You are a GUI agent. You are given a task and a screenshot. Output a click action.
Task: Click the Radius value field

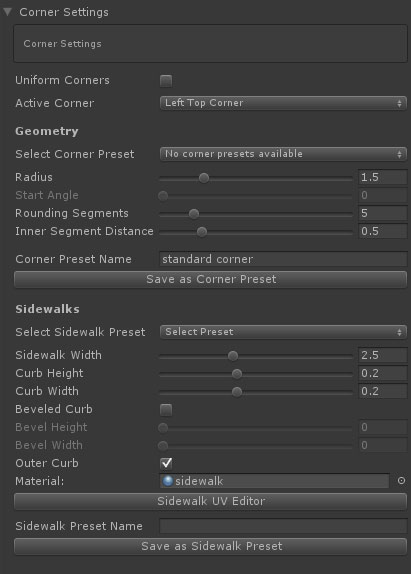coord(382,178)
